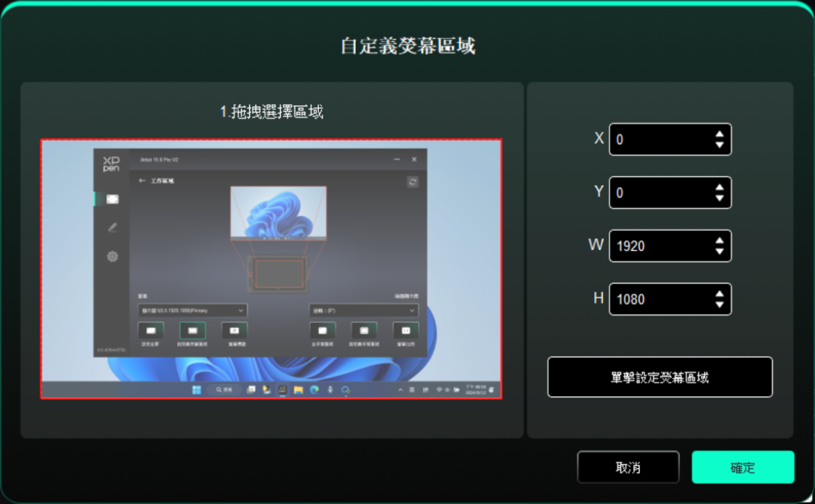This screenshot has height=504, width=815.
Task: Increase the Y value with up arrow
Action: click(719, 187)
